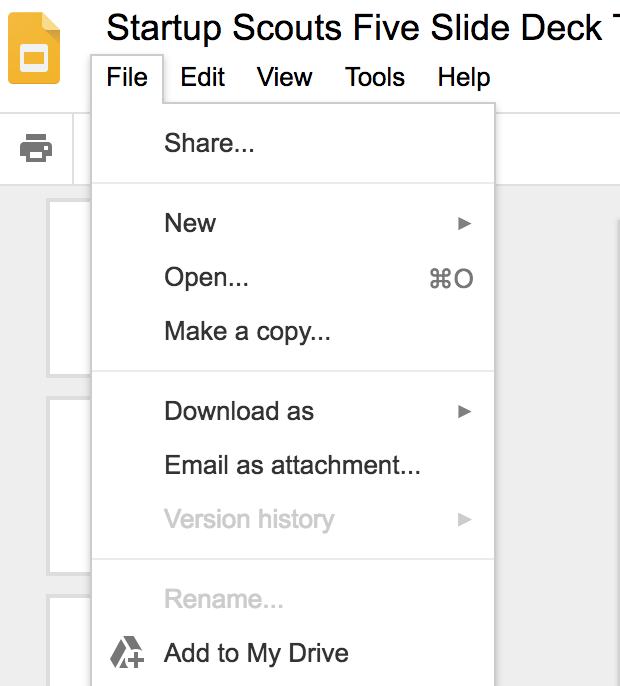Viewport: 620px width, 686px height.
Task: Open the Help menu
Action: point(463,78)
